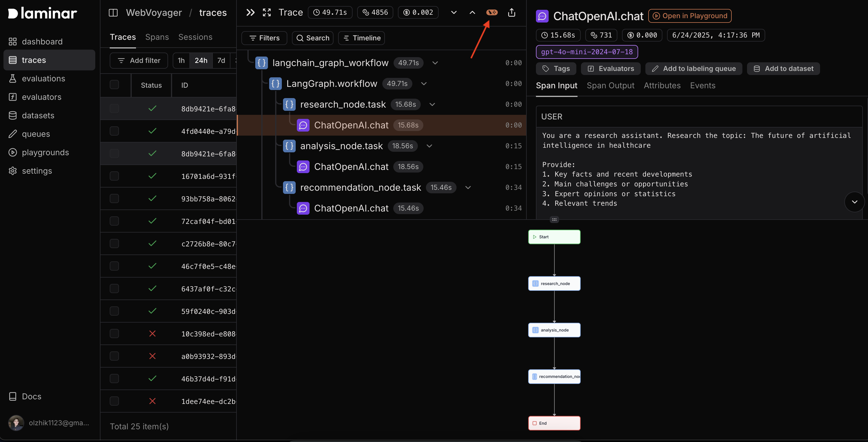Open the evaluations sidebar item
This screenshot has width=868, height=442.
coord(44,78)
